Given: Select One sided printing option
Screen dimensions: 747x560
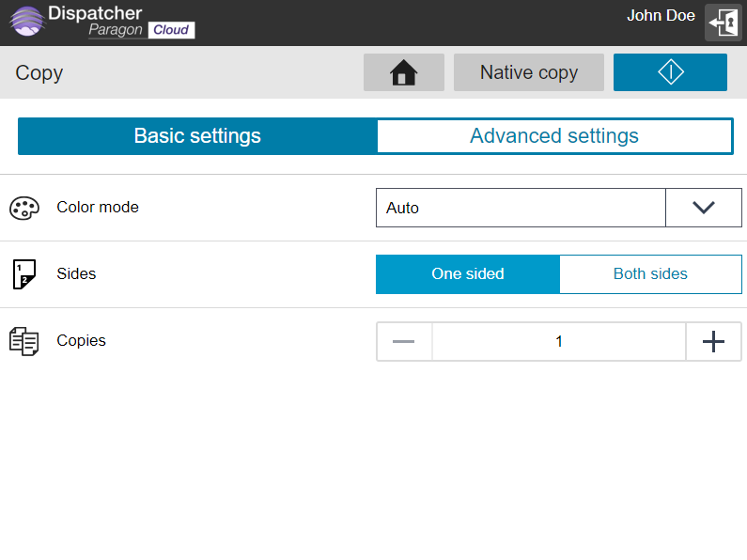Looking at the screenshot, I should coord(468,274).
